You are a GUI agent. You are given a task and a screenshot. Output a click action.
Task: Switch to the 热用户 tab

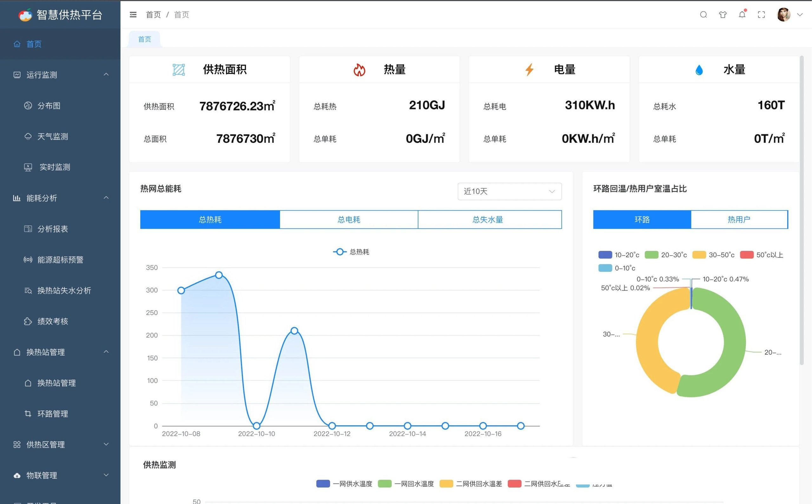click(x=739, y=219)
